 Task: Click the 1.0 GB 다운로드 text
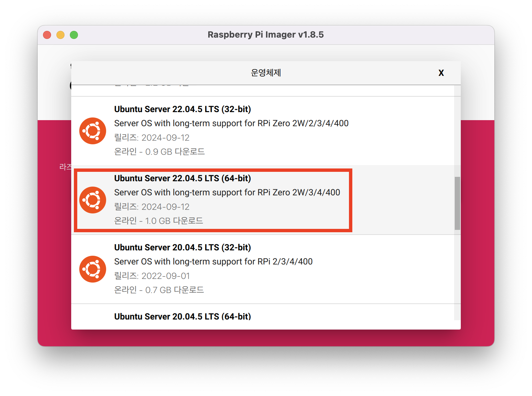point(159,221)
